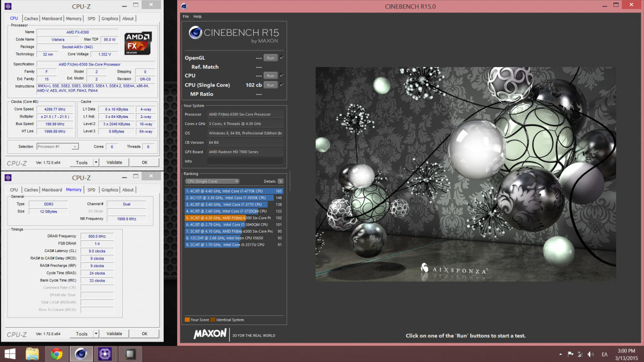
Task: Select ranking row Intel Core i7-3930K CPU
Action: (x=234, y=198)
